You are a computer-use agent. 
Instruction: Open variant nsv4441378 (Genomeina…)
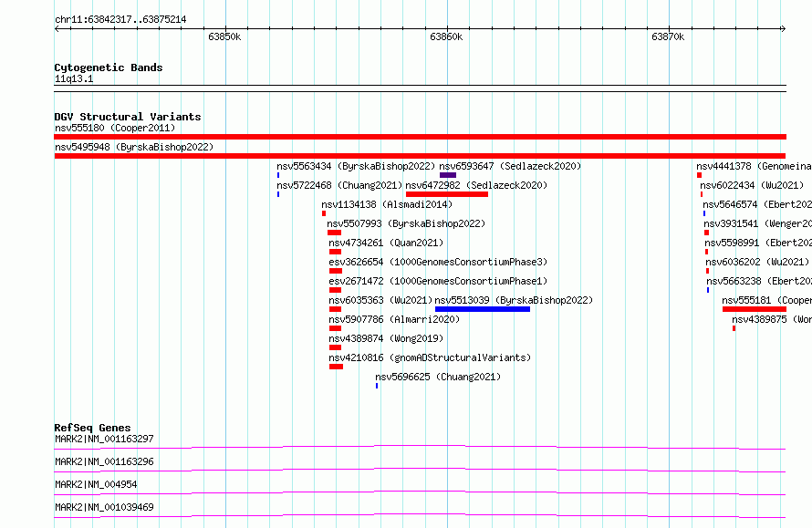pos(754,166)
